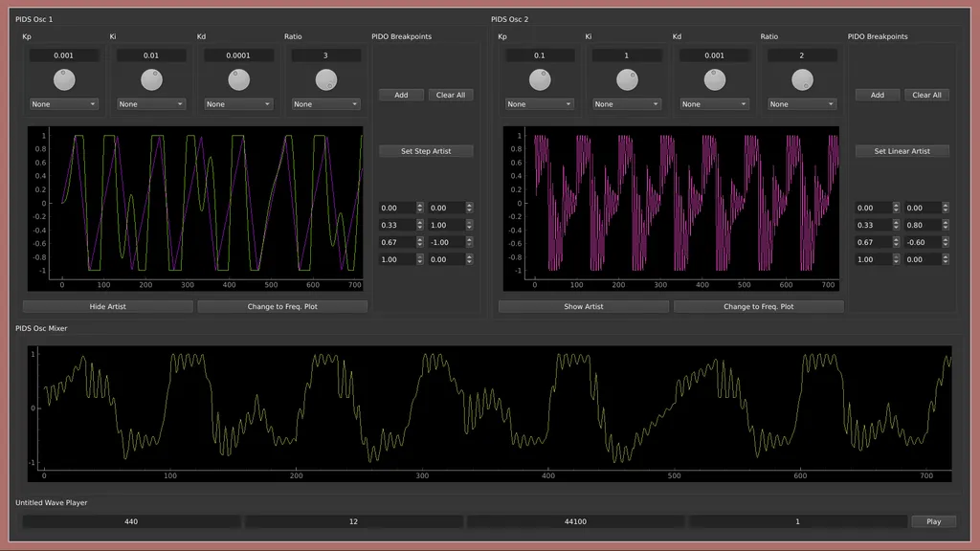Open the dropdown under Osc 1 Kp knob
Image resolution: width=980 pixels, height=551 pixels.
click(64, 104)
